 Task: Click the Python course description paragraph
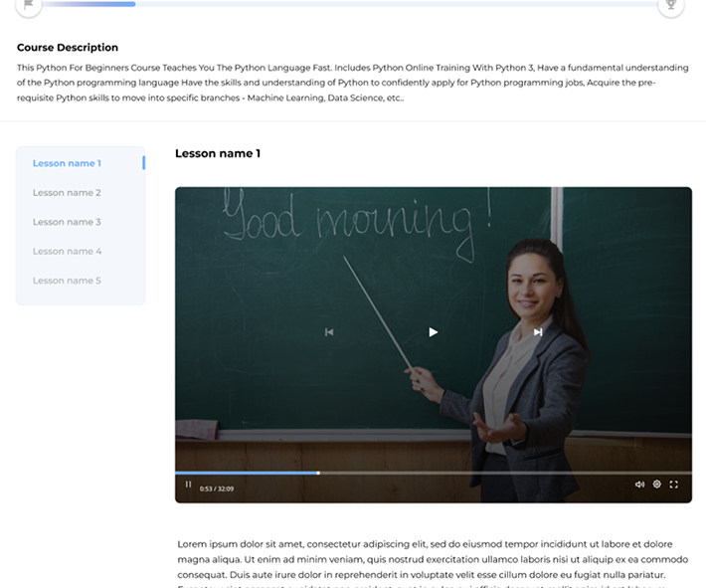353,83
